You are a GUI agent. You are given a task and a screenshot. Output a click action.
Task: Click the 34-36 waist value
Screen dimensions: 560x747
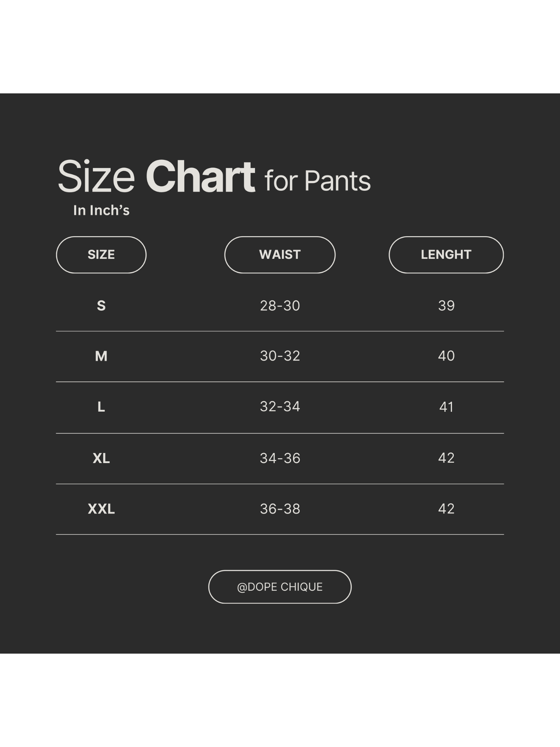(280, 458)
